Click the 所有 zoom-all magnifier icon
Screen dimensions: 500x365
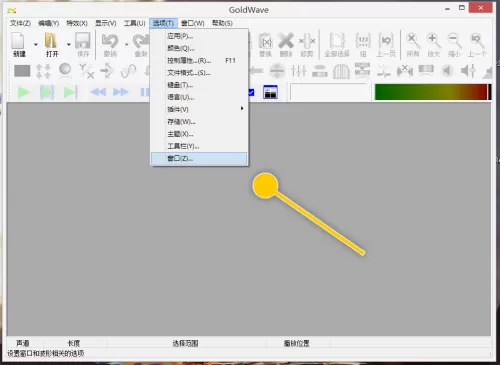tap(413, 41)
